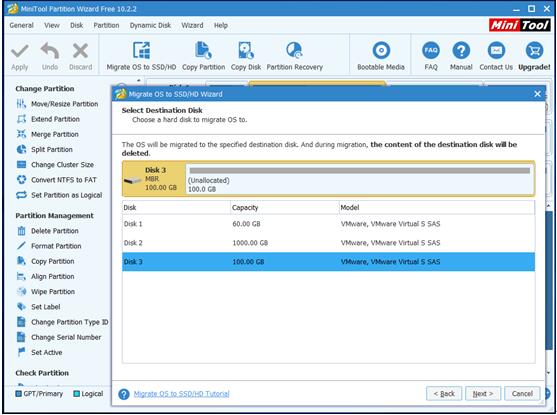
Task: Click the 60.00 GB capacity cell
Action: 246,224
